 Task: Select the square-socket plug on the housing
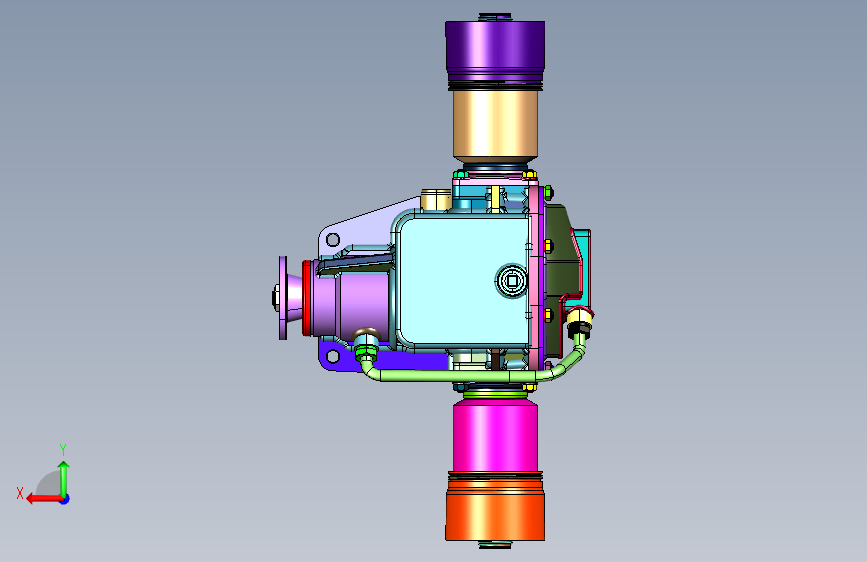[511, 281]
